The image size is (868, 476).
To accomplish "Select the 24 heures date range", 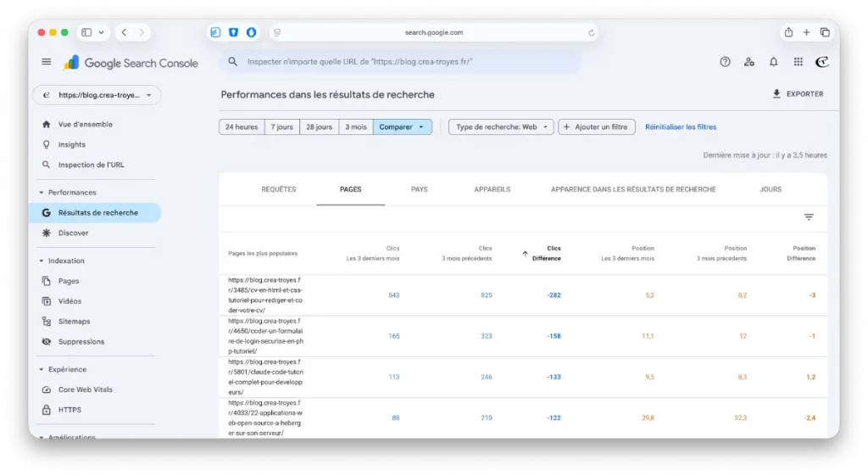I will click(242, 127).
